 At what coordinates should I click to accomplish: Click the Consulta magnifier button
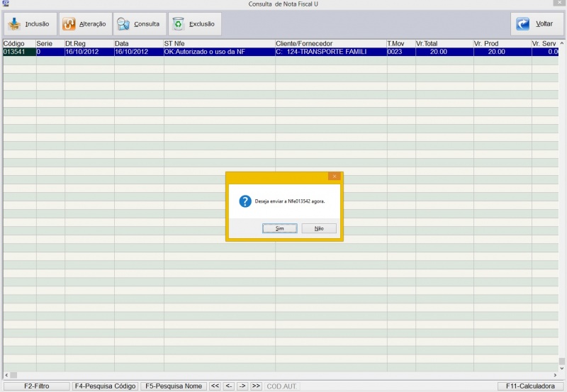139,24
